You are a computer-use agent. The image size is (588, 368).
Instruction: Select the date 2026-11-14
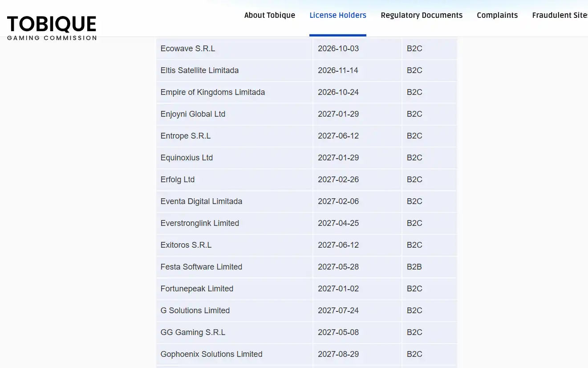point(338,70)
